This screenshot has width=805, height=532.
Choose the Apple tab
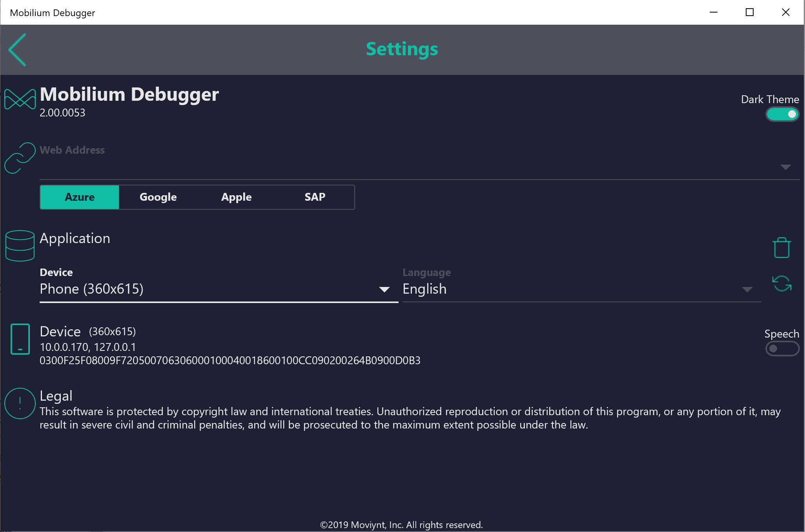(237, 197)
